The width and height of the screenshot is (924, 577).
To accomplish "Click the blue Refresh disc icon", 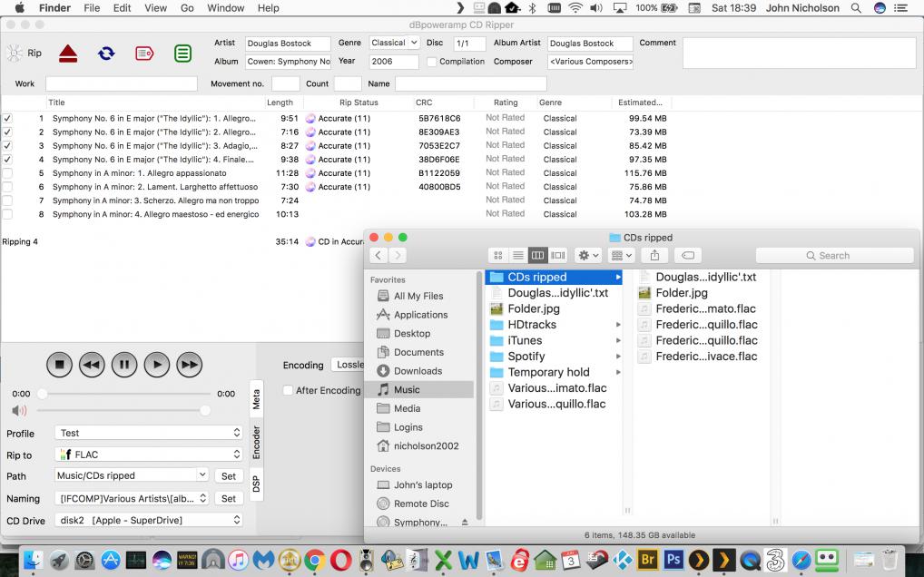I will pyautogui.click(x=106, y=54).
